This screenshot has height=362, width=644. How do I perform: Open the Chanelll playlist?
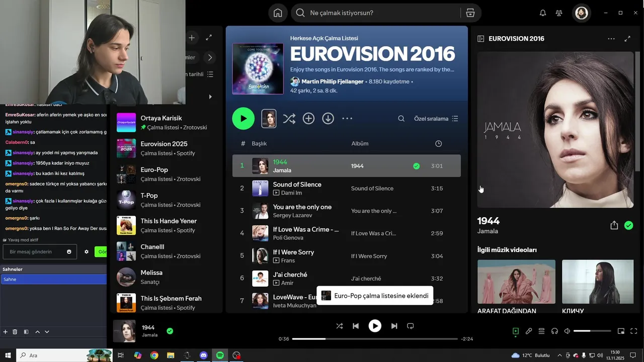[166, 251]
